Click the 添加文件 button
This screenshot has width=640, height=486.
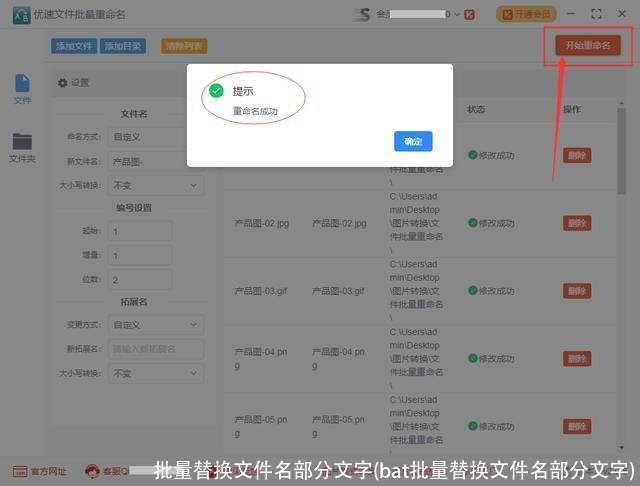[74, 46]
